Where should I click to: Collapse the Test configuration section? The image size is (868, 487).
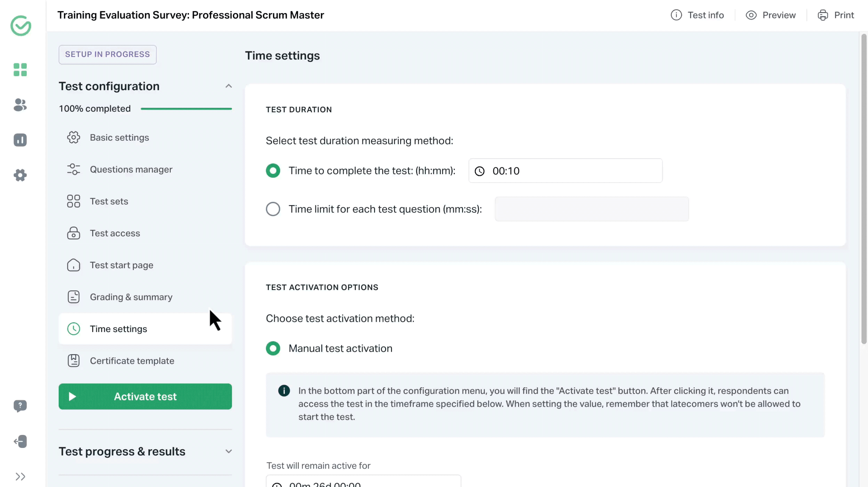229,86
